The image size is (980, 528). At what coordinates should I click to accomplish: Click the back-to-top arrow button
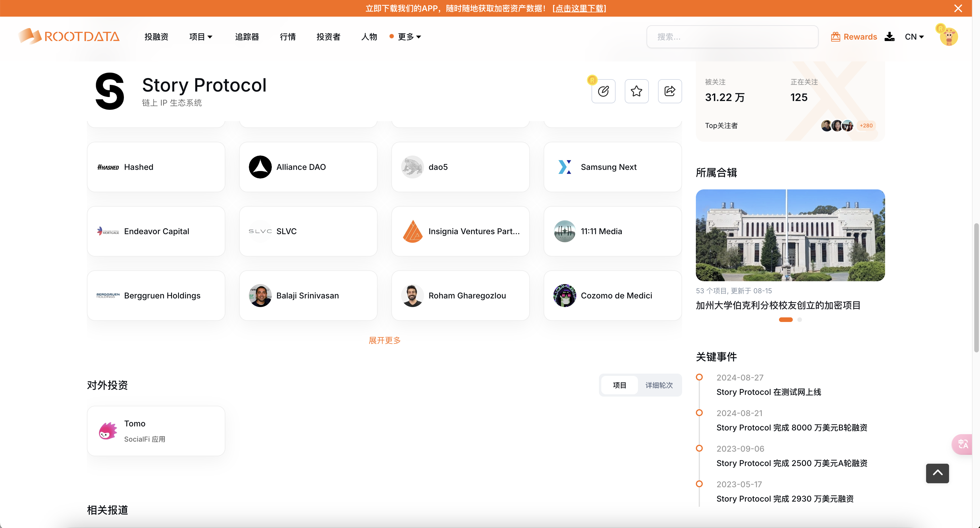click(x=937, y=473)
